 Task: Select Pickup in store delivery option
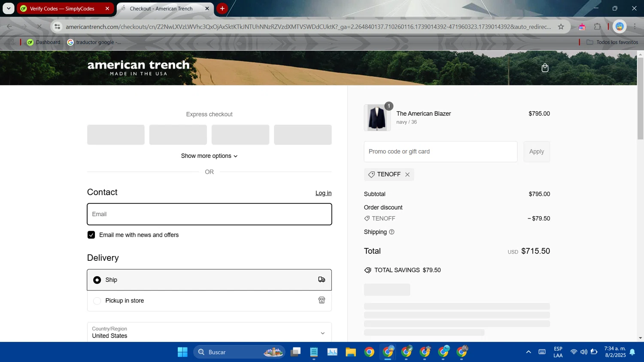click(x=209, y=301)
